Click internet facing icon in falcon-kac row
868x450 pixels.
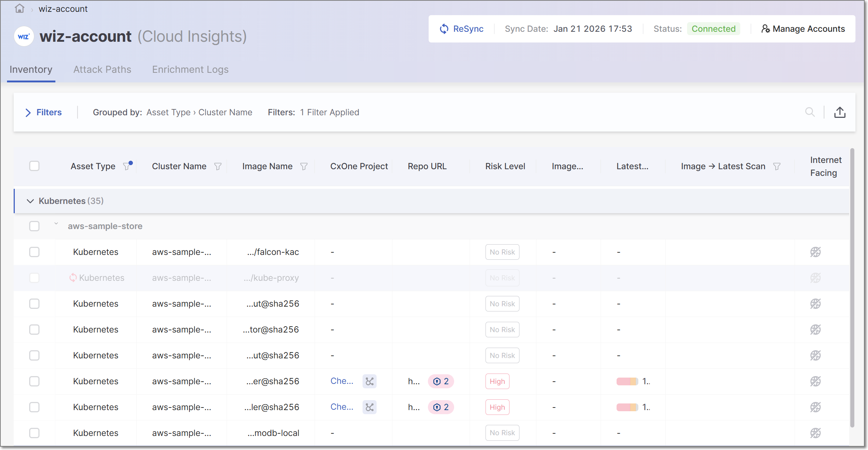point(815,252)
